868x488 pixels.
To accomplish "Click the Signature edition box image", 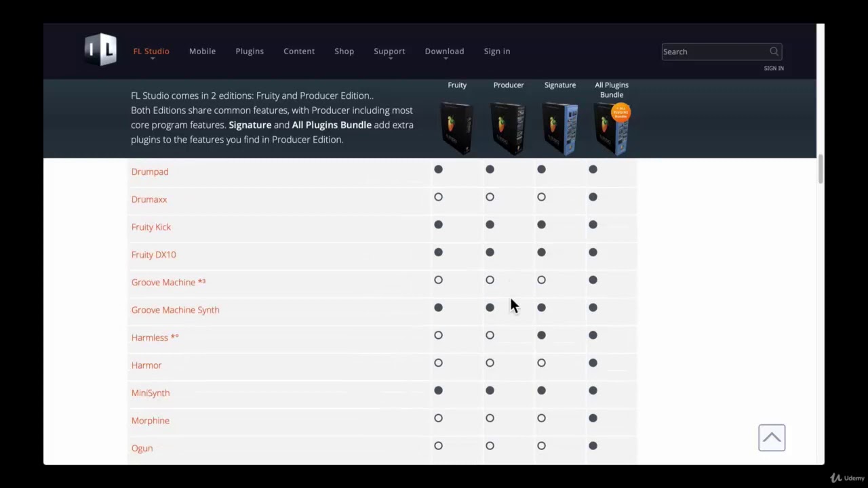I will pyautogui.click(x=560, y=128).
